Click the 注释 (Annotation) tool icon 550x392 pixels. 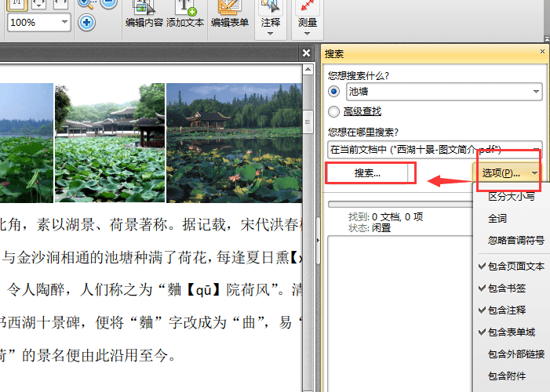pyautogui.click(x=270, y=9)
